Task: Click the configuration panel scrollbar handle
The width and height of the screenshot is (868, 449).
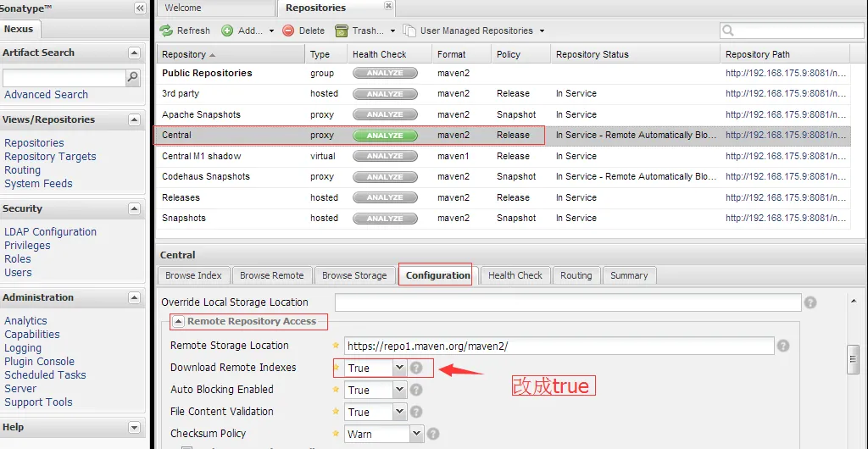Action: 853,359
